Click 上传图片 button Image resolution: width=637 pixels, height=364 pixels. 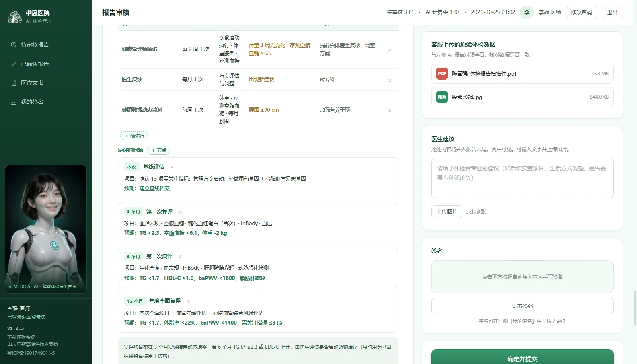[x=447, y=212]
